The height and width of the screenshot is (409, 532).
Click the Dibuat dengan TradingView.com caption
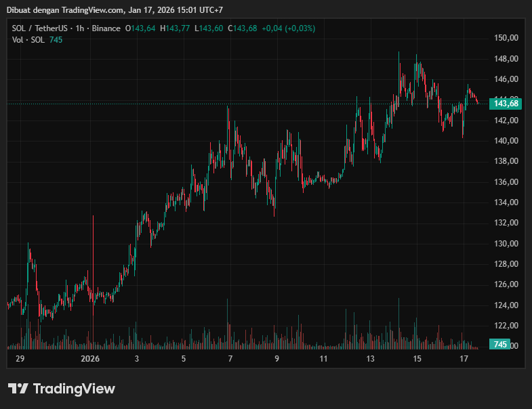115,10
